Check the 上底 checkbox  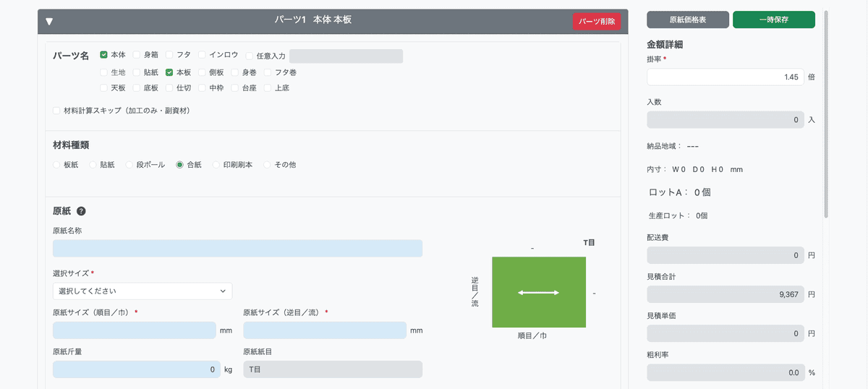pos(268,88)
